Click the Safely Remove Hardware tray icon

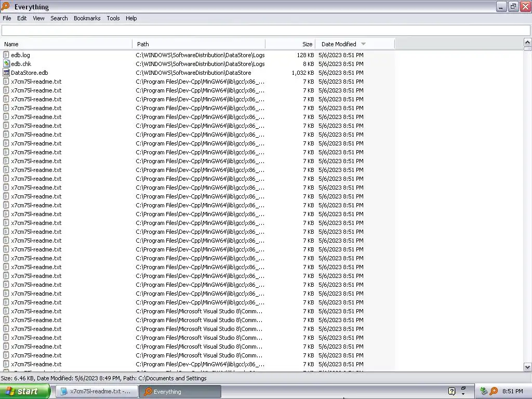[x=484, y=391]
